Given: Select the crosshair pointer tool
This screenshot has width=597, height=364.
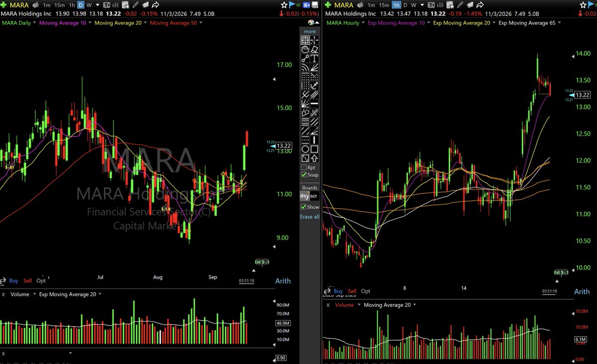Looking at the screenshot, I should click(314, 40).
